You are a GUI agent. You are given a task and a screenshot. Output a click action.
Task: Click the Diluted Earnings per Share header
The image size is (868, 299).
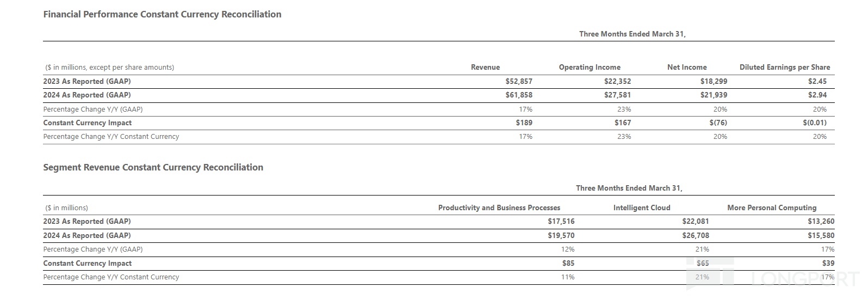click(x=784, y=67)
